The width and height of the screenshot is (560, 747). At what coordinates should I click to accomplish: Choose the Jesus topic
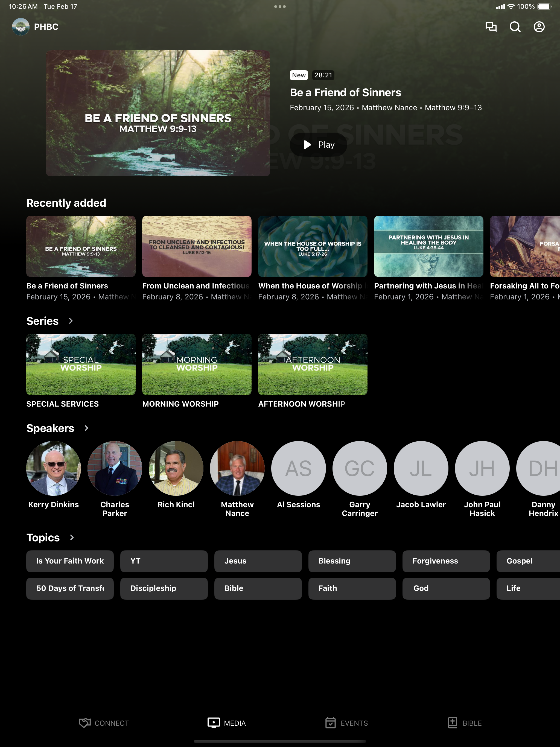[x=258, y=561]
